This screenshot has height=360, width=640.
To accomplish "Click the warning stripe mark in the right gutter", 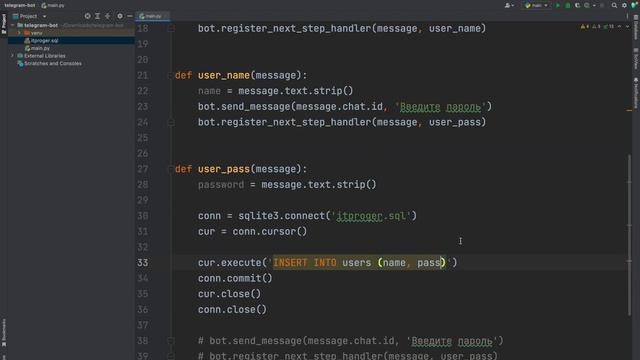I will (629, 110).
